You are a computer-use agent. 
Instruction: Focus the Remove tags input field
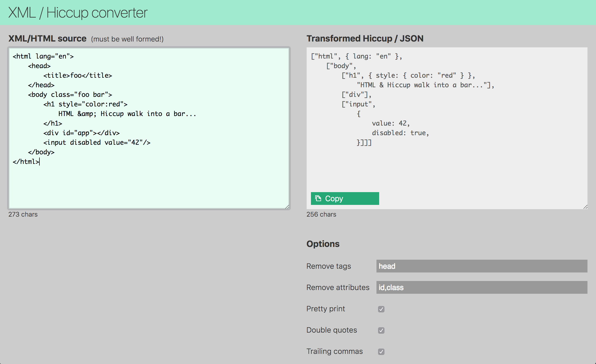pyautogui.click(x=481, y=266)
